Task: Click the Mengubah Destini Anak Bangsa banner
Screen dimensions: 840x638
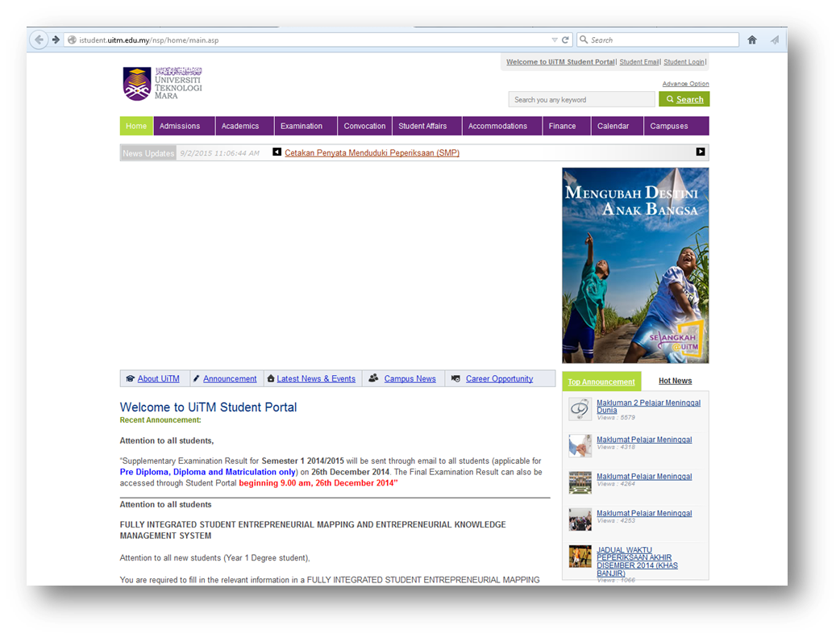Action: 635,265
